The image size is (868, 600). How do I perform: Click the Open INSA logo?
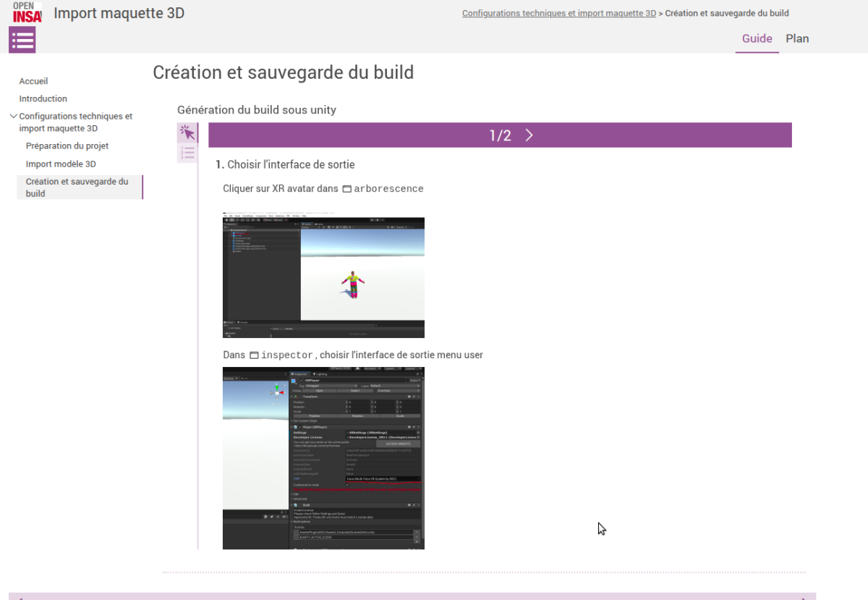(27, 12)
